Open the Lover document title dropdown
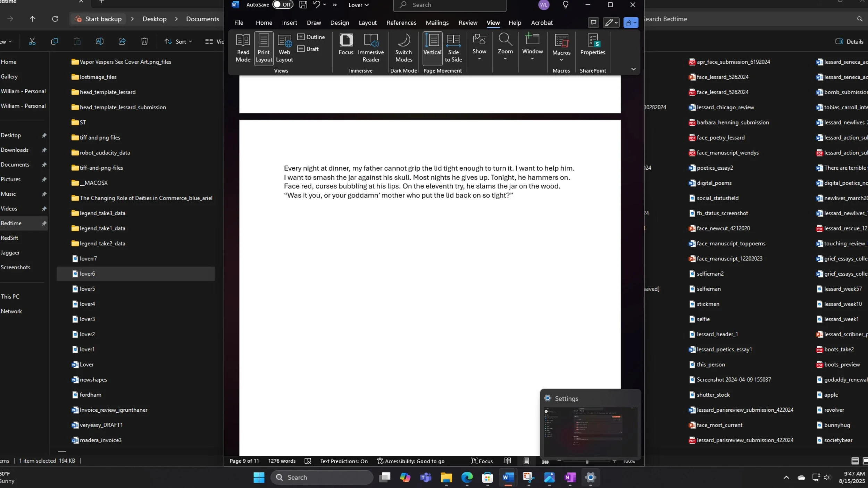This screenshot has height=488, width=868. pyautogui.click(x=359, y=5)
